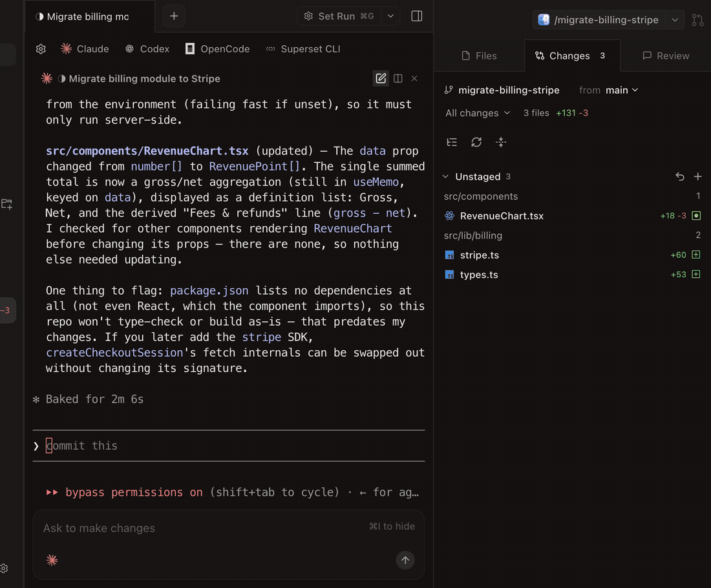Open the All changes filter dropdown
The width and height of the screenshot is (711, 588).
pyautogui.click(x=478, y=113)
